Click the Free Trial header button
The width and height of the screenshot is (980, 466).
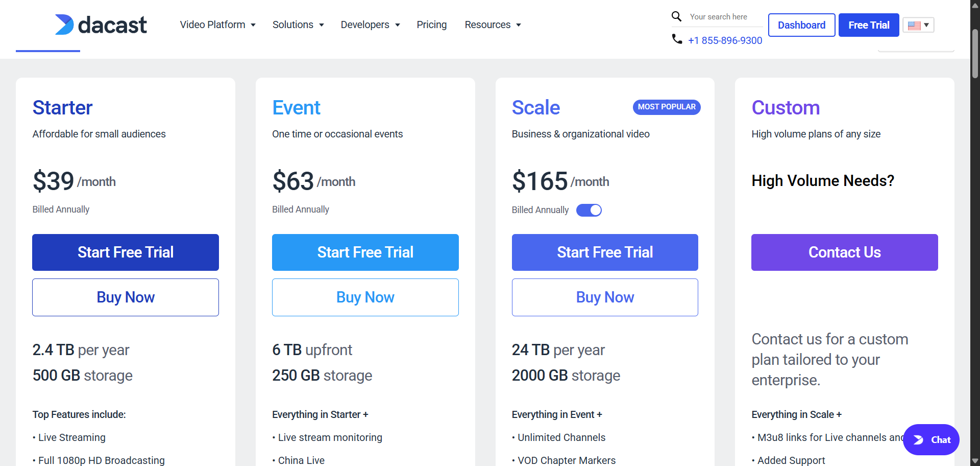coord(869,25)
